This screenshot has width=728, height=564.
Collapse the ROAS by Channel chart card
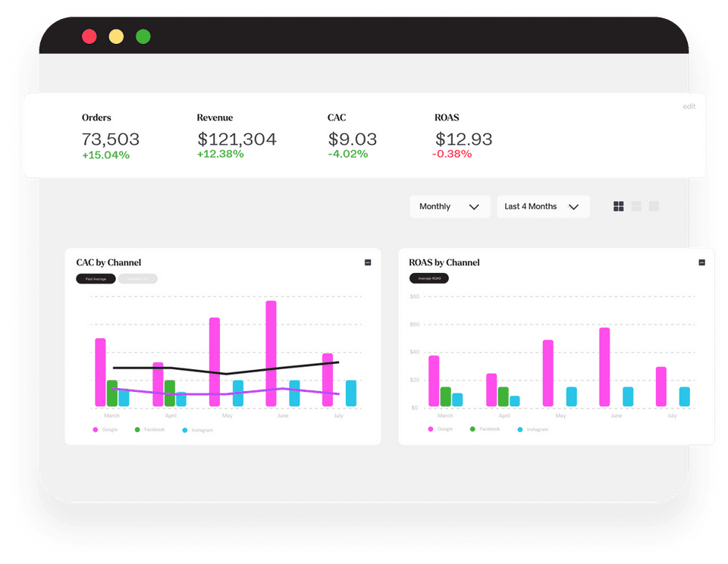[x=701, y=263]
